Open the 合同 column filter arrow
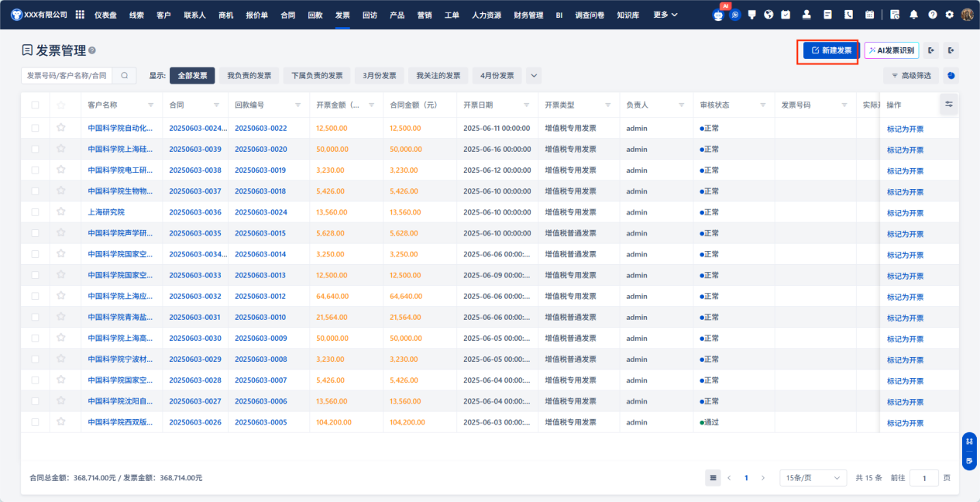 (x=216, y=105)
